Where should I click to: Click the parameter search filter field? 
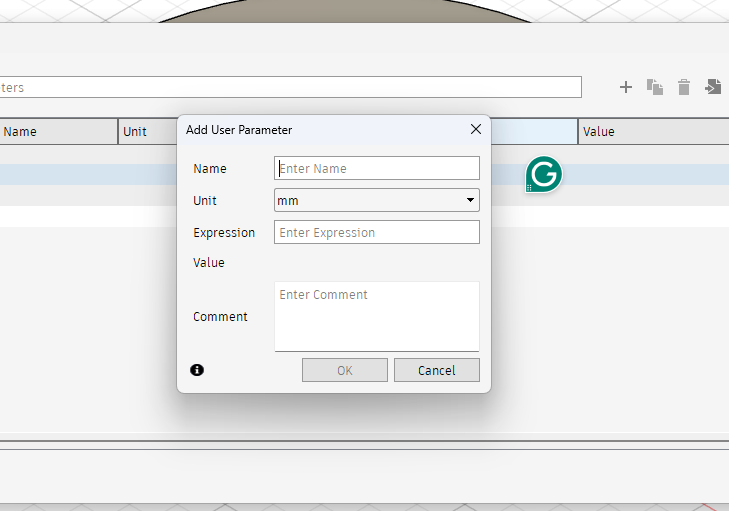click(x=290, y=87)
